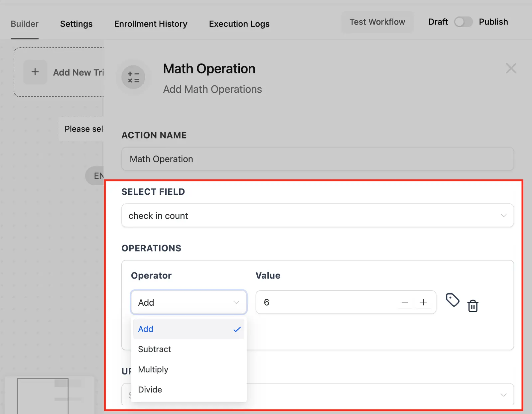Switch to the Settings tab

pyautogui.click(x=76, y=24)
